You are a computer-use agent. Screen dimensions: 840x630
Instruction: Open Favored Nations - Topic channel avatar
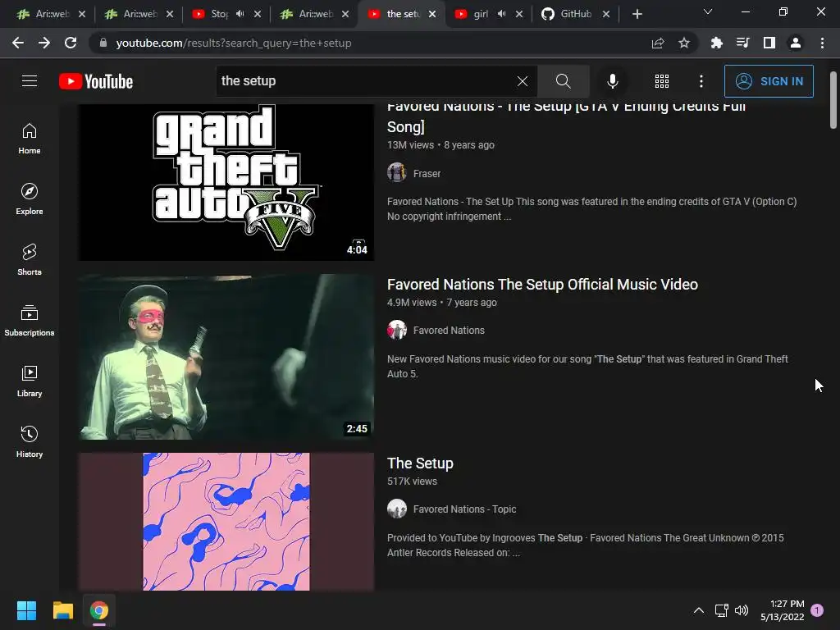tap(397, 509)
